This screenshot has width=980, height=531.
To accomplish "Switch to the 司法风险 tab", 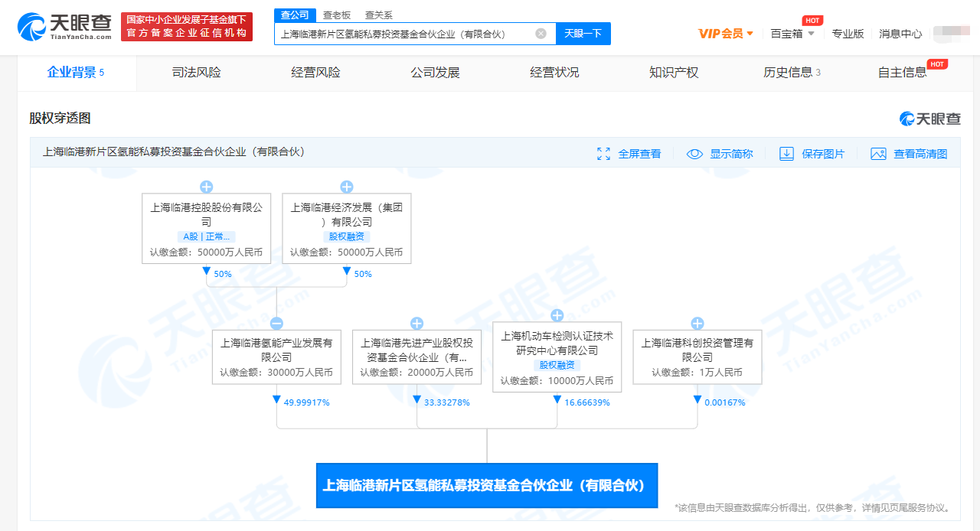I will point(196,73).
